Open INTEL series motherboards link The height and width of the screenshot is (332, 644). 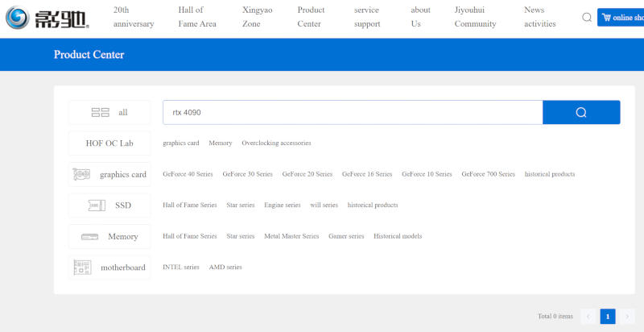[x=180, y=267]
